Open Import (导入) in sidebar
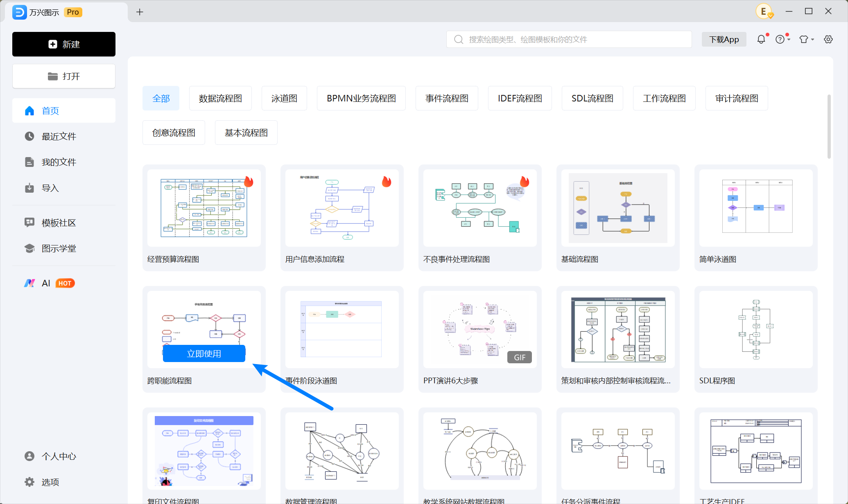The height and width of the screenshot is (504, 848). pos(64,188)
